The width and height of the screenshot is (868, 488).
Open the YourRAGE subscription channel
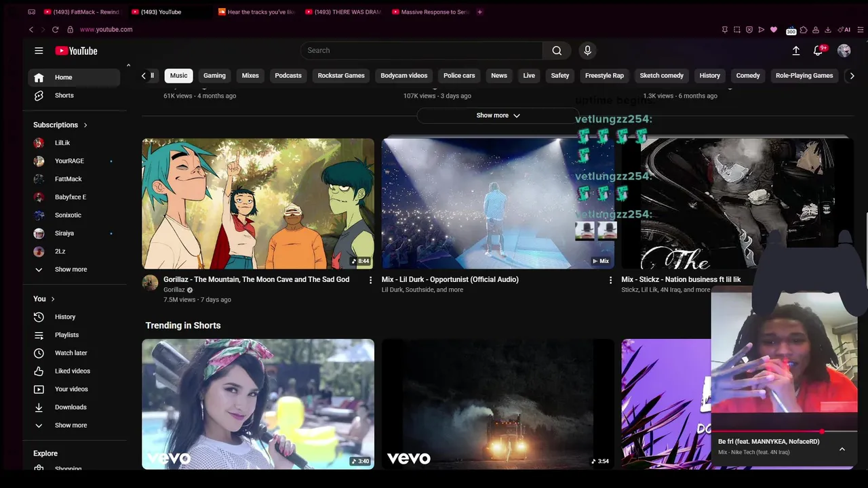pyautogui.click(x=74, y=161)
